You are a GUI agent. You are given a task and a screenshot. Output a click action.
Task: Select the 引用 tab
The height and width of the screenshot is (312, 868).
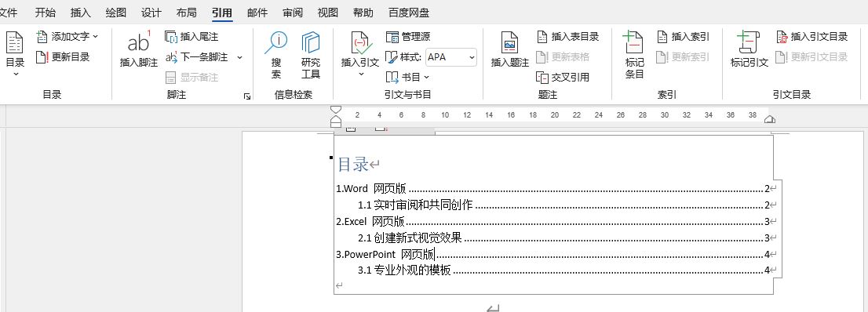click(x=222, y=13)
